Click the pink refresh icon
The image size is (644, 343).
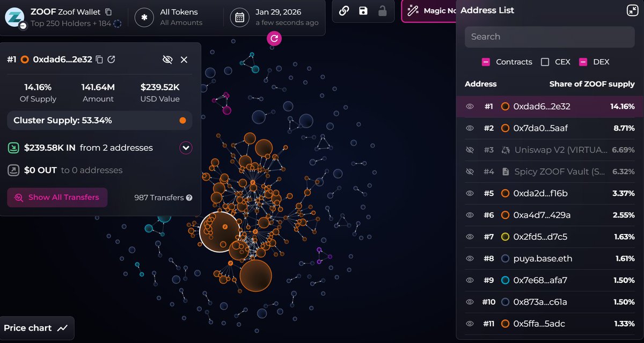(274, 38)
